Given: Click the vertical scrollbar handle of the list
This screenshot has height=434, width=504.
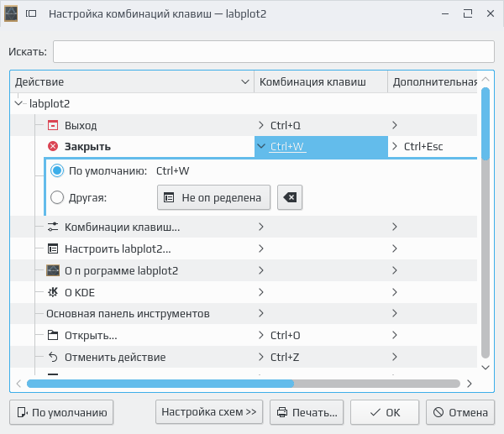Looking at the screenshot, I should 486,123.
